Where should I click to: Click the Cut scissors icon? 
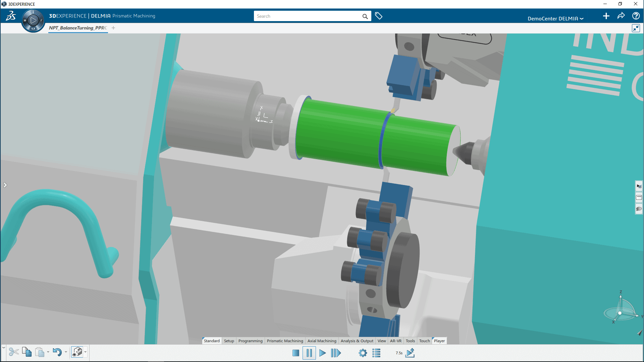coord(14,352)
